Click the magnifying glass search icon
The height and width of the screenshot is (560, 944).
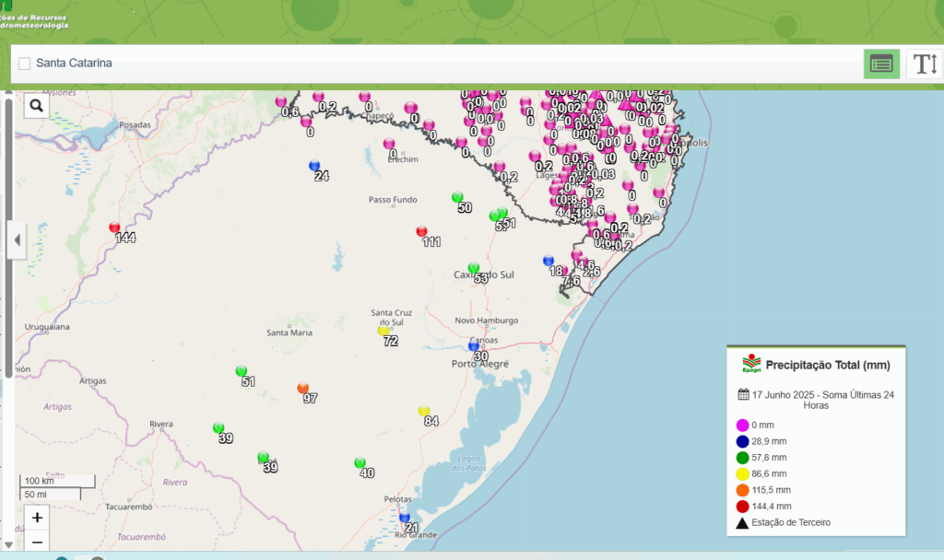(x=36, y=106)
